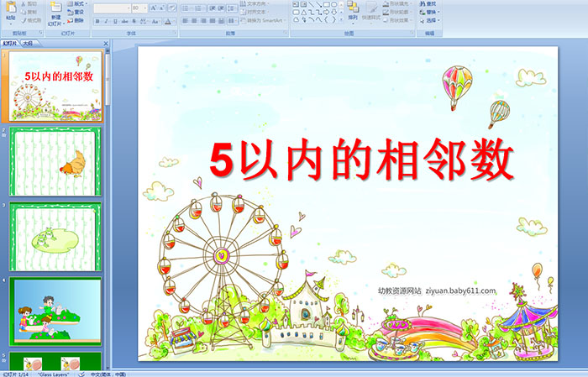
Task: Decrease list indent level
Action: click(x=213, y=8)
